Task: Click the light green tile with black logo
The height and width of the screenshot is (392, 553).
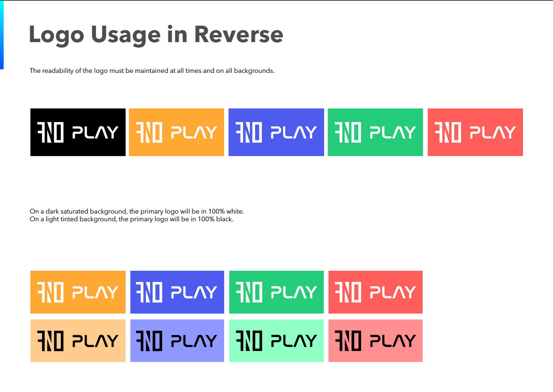Action: point(276,341)
